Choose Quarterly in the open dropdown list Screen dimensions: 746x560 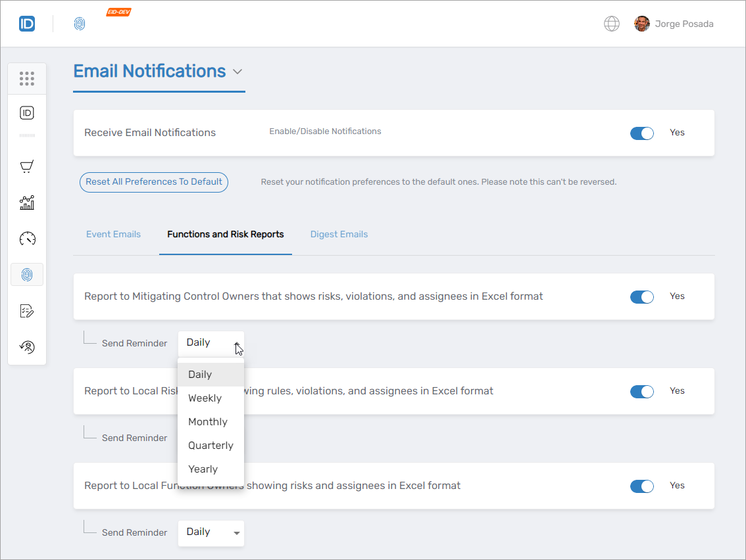point(211,445)
